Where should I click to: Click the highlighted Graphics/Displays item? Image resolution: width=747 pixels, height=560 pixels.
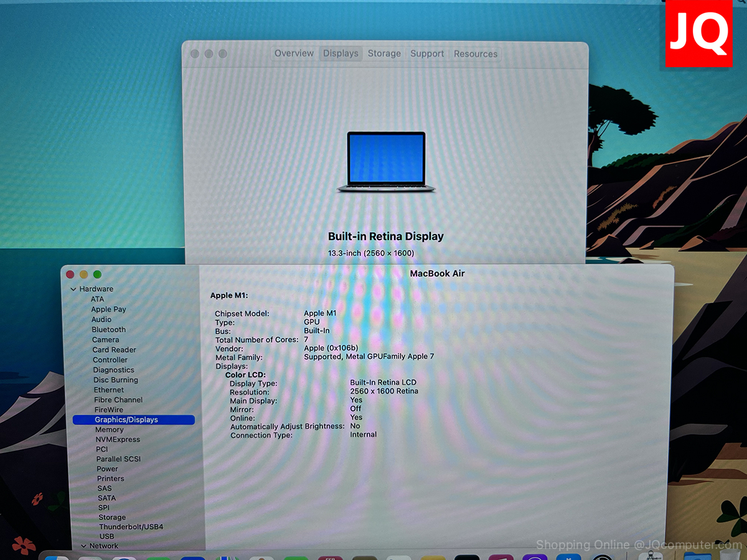[133, 420]
